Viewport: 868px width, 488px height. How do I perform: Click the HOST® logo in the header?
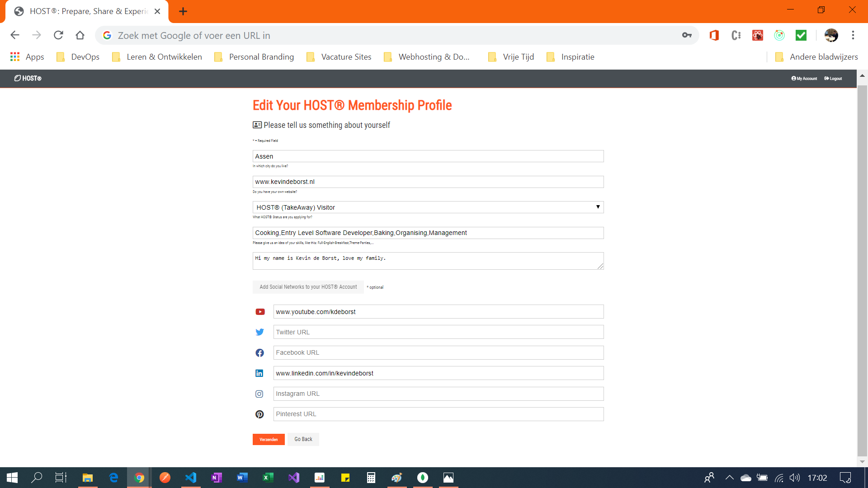28,78
